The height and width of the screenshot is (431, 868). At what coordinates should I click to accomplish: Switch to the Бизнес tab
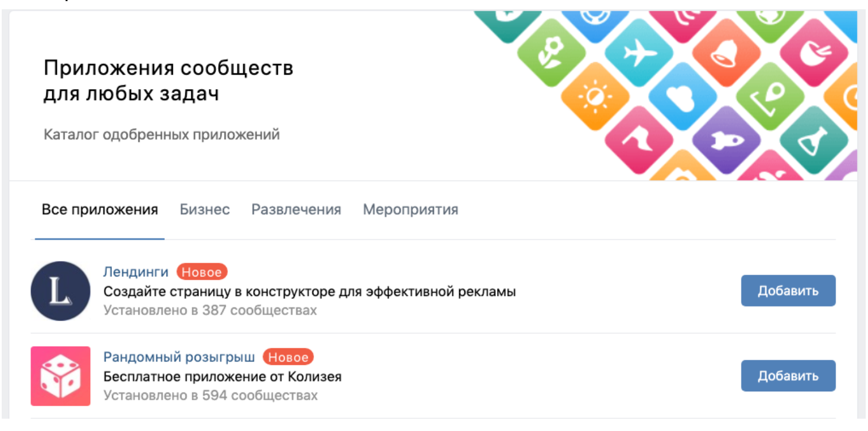click(x=205, y=210)
